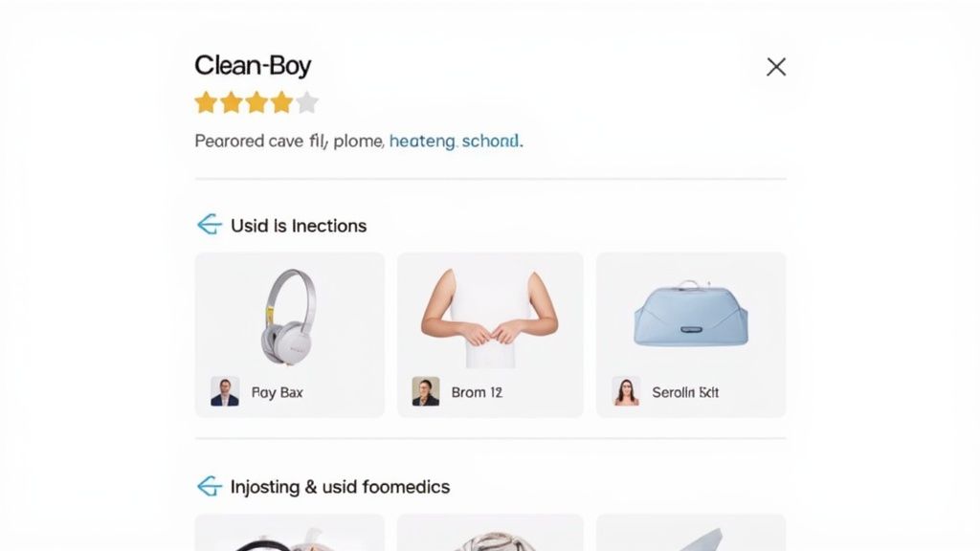Click the Injosting & usid foomedics heading

click(340, 487)
